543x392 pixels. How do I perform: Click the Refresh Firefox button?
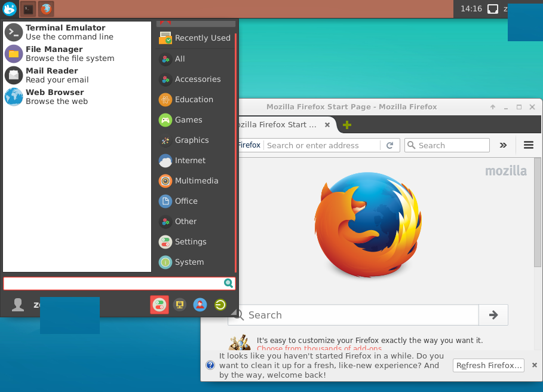(489, 365)
